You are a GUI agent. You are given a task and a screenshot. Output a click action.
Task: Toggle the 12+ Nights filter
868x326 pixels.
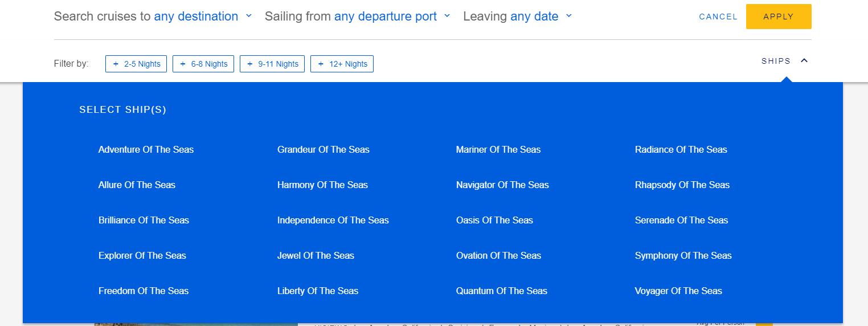(342, 64)
